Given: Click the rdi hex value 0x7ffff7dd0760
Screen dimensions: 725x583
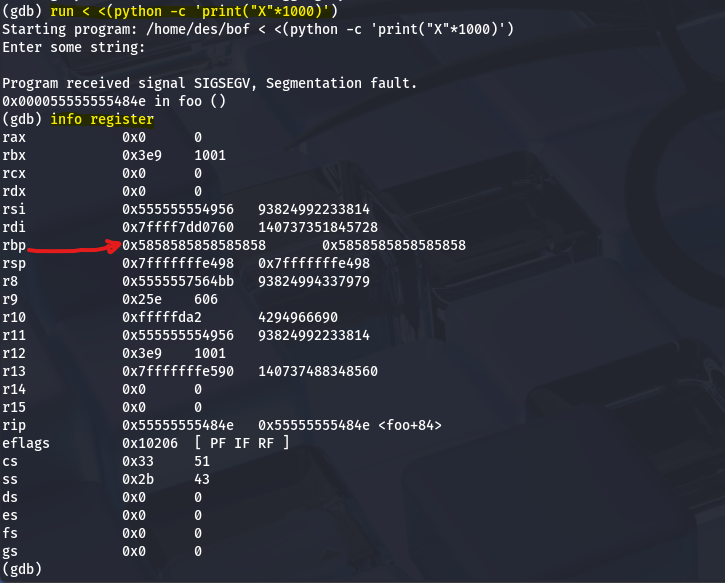Looking at the screenshot, I should (178, 227).
